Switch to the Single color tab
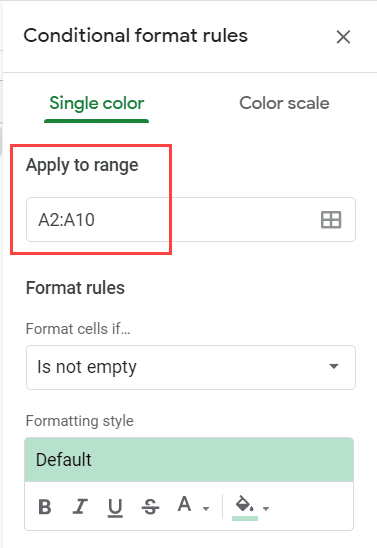Viewport: 377px width, 548px height. (97, 103)
